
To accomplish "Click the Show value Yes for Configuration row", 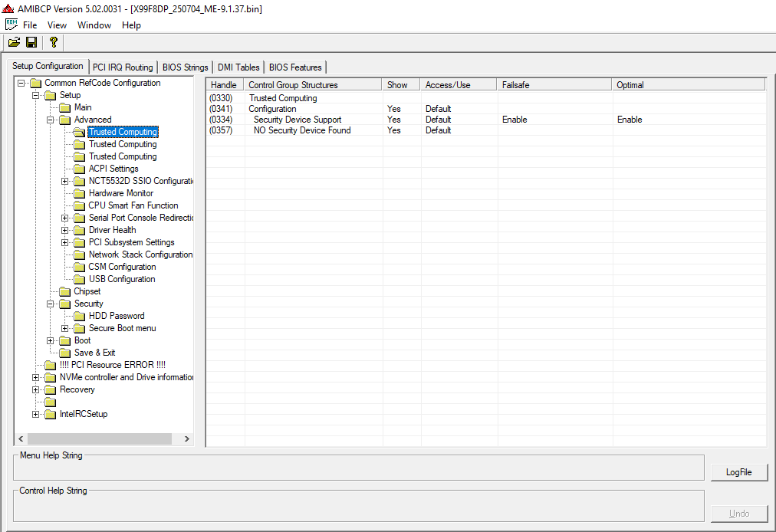I will click(x=394, y=109).
